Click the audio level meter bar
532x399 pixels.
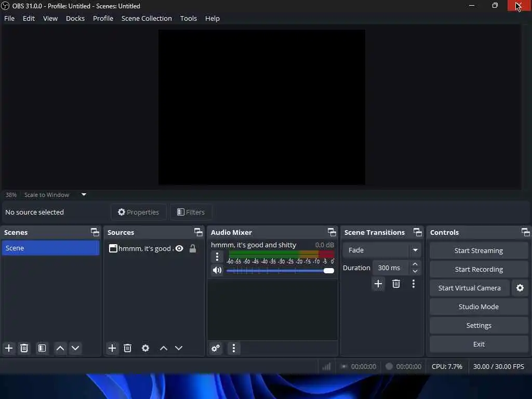282,254
